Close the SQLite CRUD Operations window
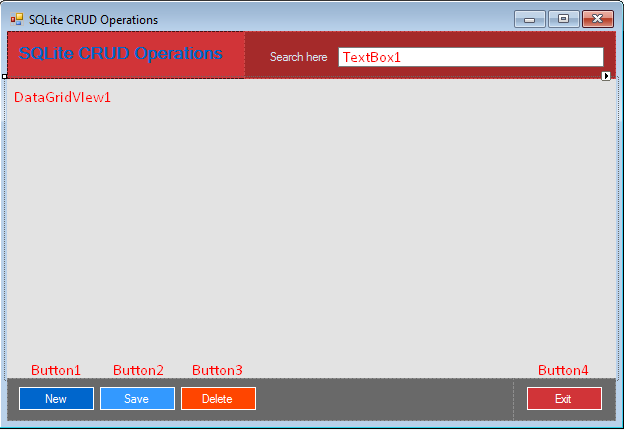 coord(598,19)
